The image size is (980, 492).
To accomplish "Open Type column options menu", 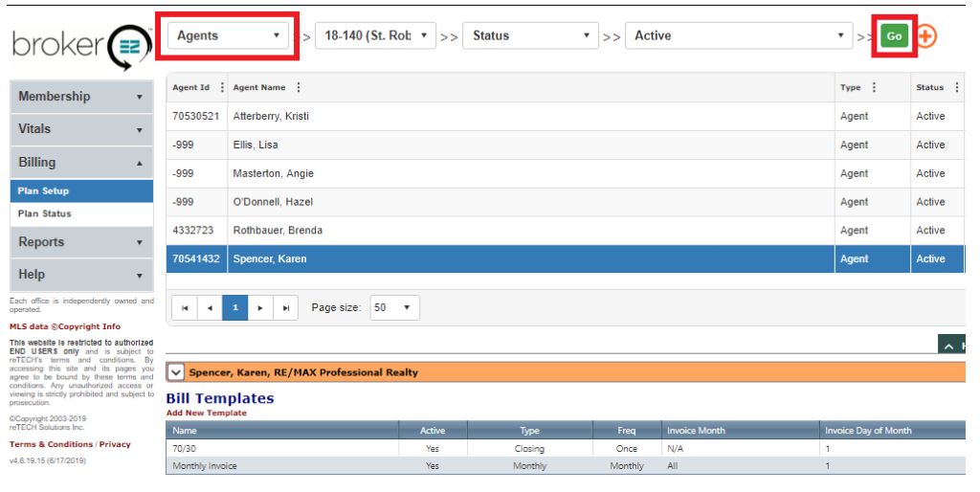I will point(875,88).
